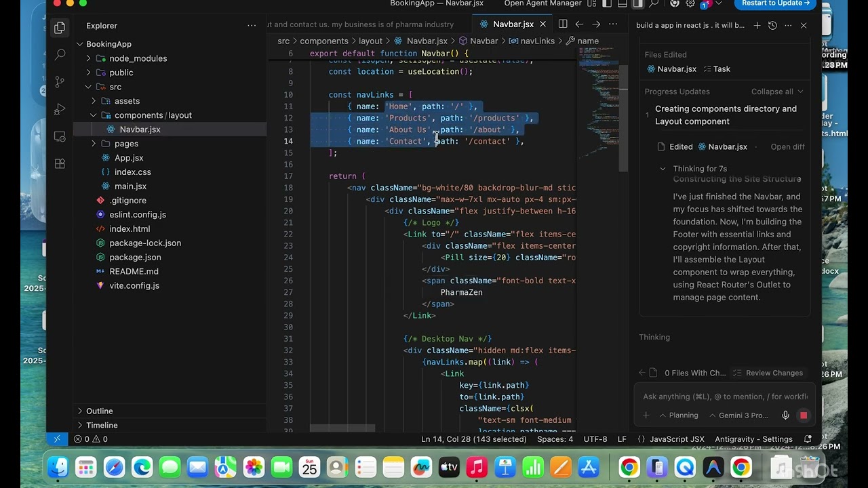Click the search magnifier in title bar
Viewport: 868px width, 488px height.
click(x=654, y=3)
